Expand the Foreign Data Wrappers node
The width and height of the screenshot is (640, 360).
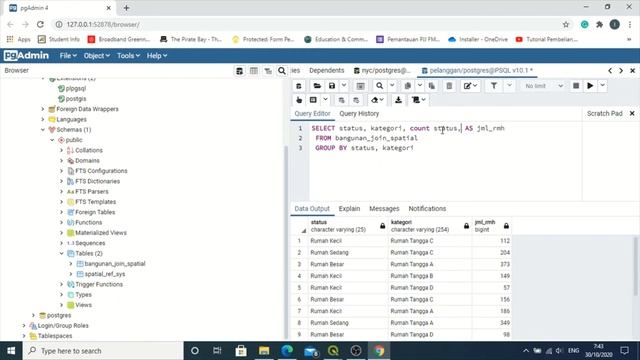coord(43,109)
